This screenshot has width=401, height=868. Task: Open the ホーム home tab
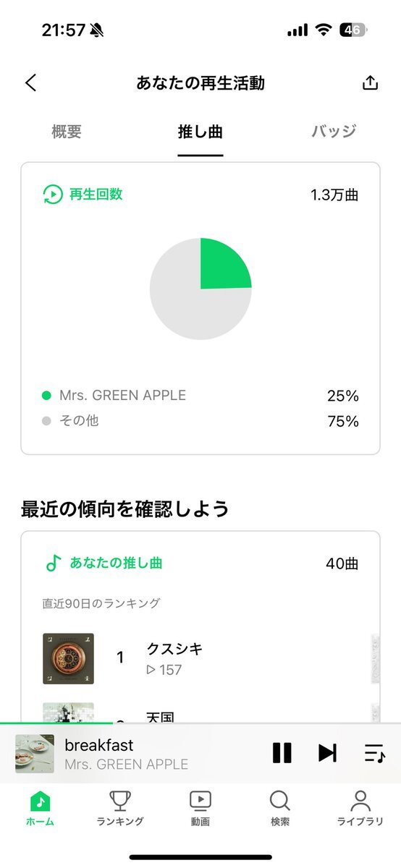pos(40,808)
